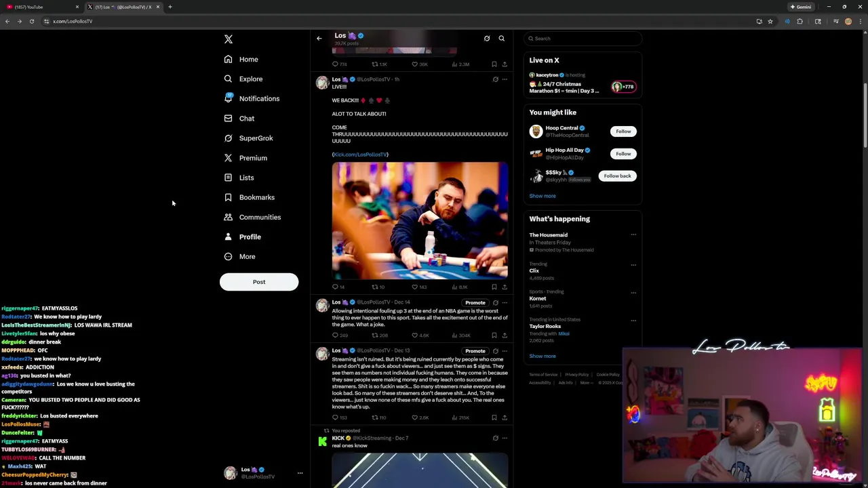Open Gemini in the browser title bar
This screenshot has width=868, height=488.
[801, 7]
